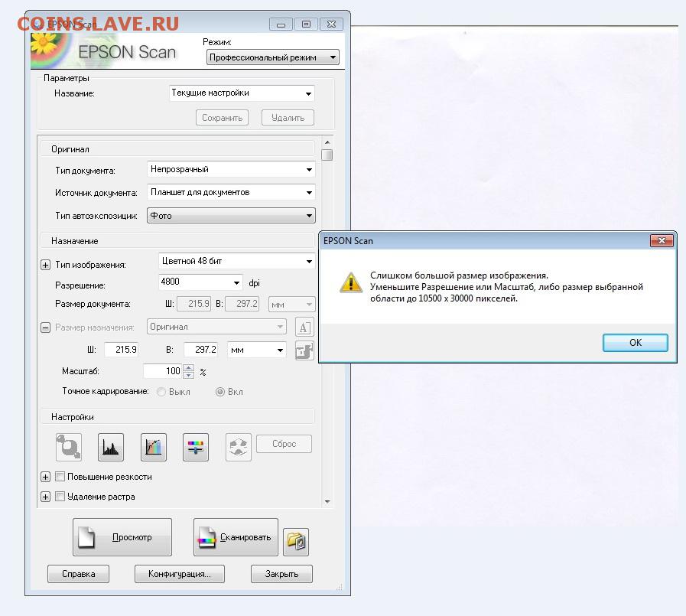Open the image adjustment sliders tool
The height and width of the screenshot is (616, 686).
click(x=196, y=447)
